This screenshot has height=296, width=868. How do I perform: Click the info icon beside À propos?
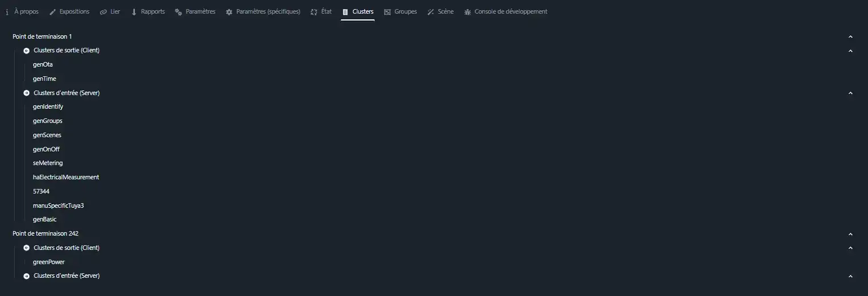click(x=7, y=12)
